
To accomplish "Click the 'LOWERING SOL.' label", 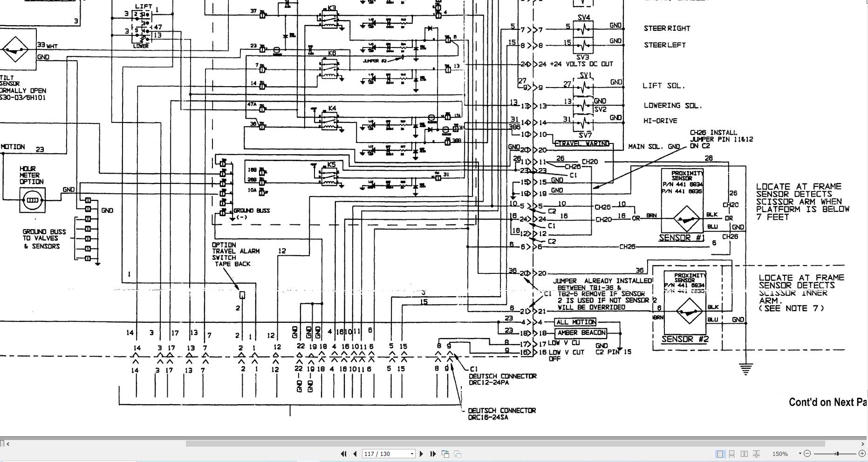I will point(673,106).
